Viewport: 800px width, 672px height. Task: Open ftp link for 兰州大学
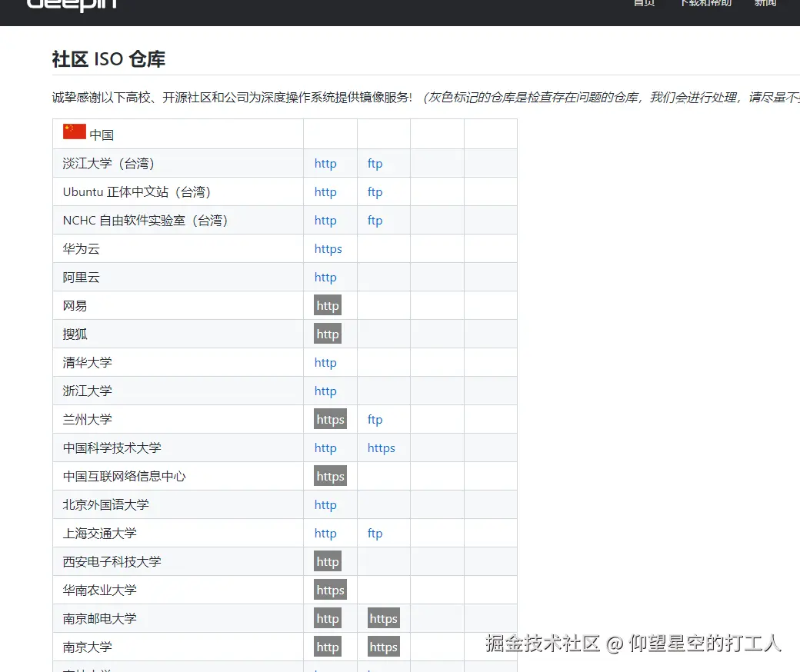click(x=375, y=420)
